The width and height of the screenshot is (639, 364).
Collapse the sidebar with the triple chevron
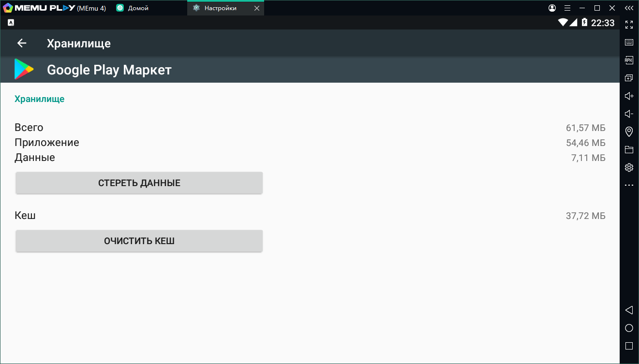(x=629, y=8)
